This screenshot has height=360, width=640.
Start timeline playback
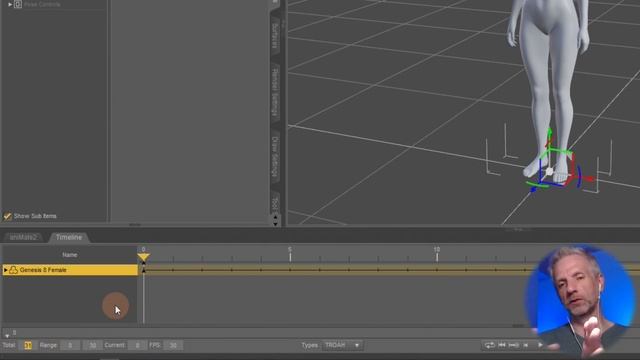click(540, 345)
